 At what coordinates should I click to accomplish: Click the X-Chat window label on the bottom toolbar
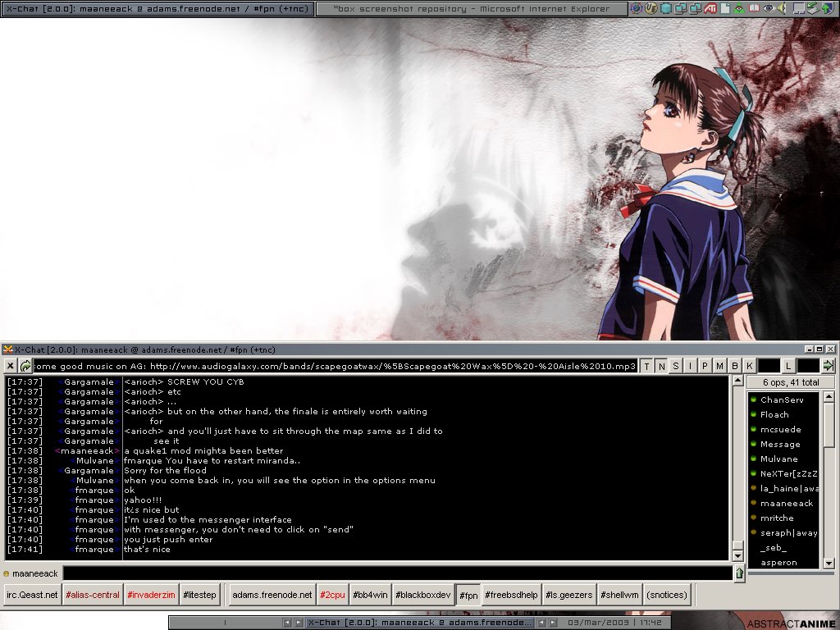421,623
